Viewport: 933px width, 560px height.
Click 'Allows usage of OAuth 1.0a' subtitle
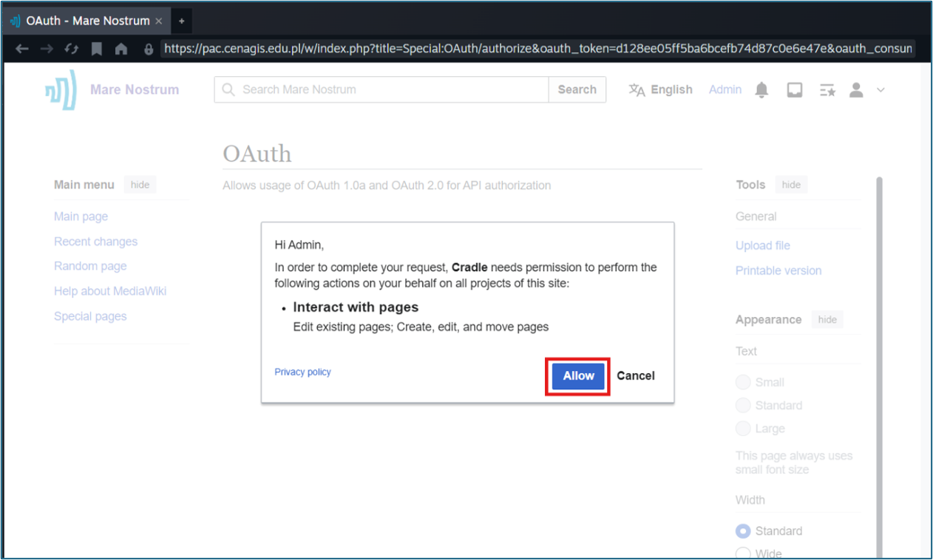(x=387, y=185)
